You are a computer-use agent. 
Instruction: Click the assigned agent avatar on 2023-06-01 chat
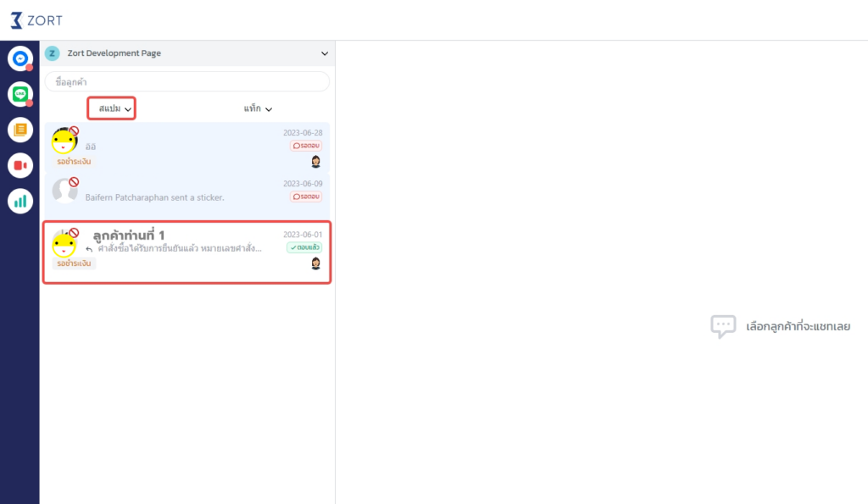[315, 263]
